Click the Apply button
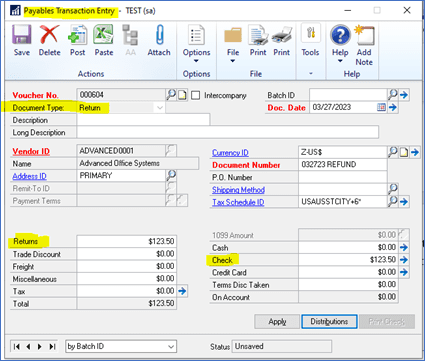 pos(277,322)
